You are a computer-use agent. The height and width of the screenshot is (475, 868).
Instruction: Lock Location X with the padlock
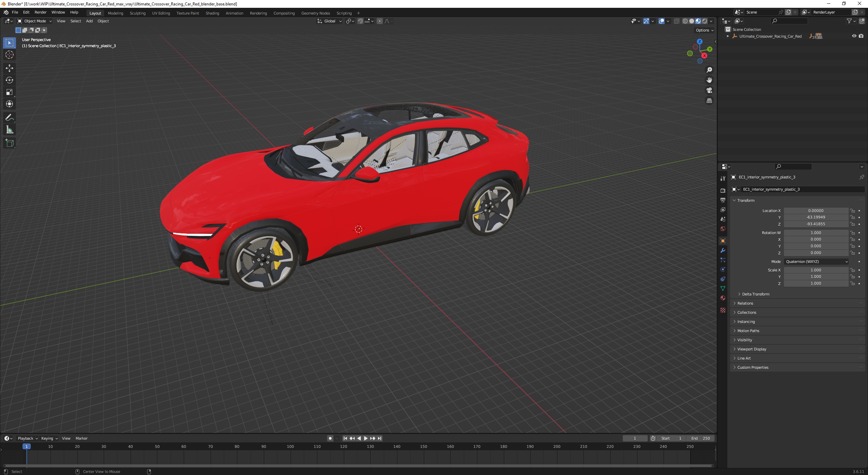(x=852, y=211)
